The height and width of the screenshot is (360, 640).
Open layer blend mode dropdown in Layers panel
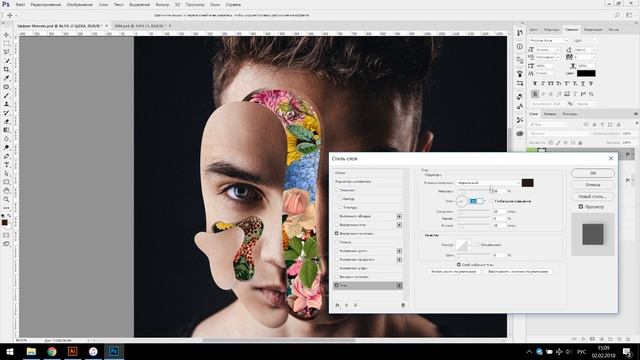pos(559,133)
